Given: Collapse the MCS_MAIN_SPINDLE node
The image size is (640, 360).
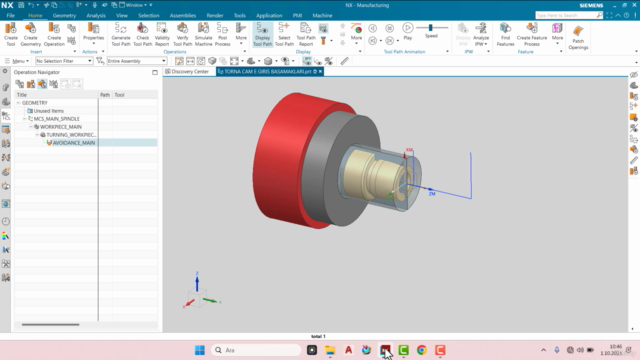Looking at the screenshot, I should pos(24,119).
